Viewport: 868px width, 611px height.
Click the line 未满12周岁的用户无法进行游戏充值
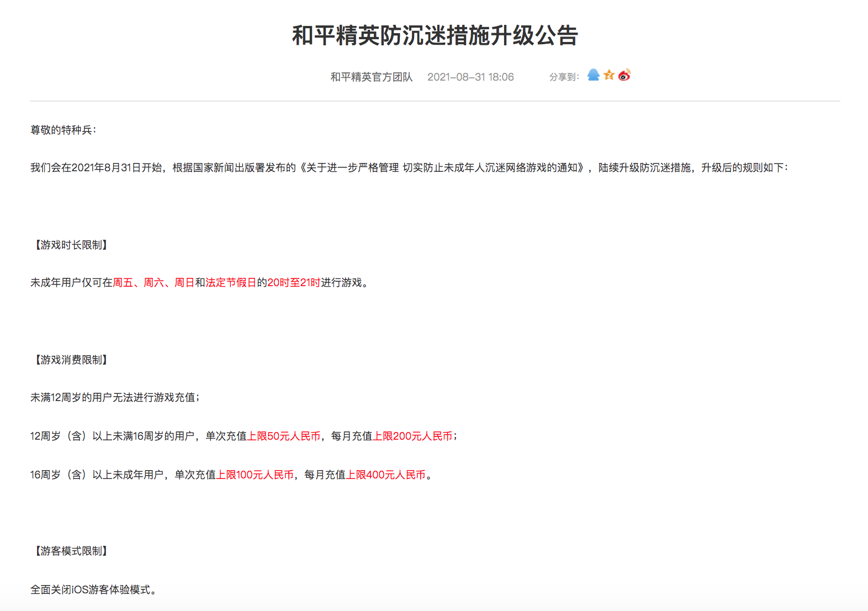click(x=114, y=398)
